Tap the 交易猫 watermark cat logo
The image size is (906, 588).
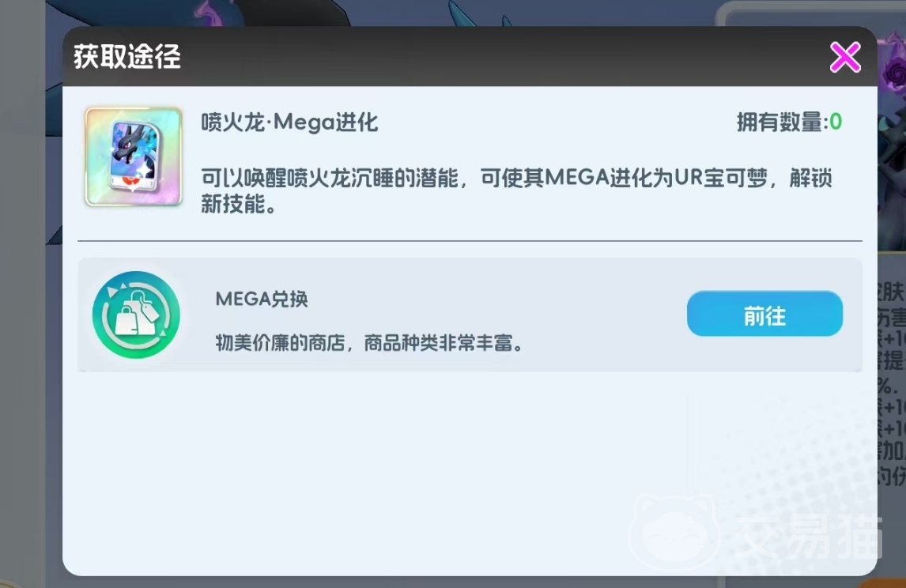674,531
